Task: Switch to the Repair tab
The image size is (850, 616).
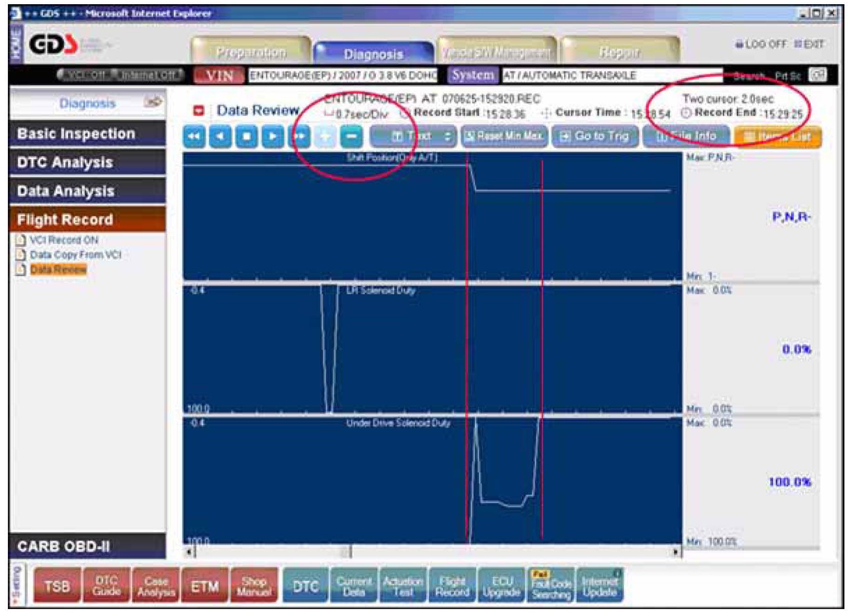Action: point(619,52)
